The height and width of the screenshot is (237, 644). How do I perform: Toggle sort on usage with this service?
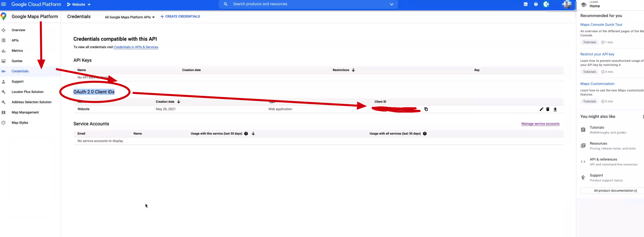pyautogui.click(x=253, y=133)
